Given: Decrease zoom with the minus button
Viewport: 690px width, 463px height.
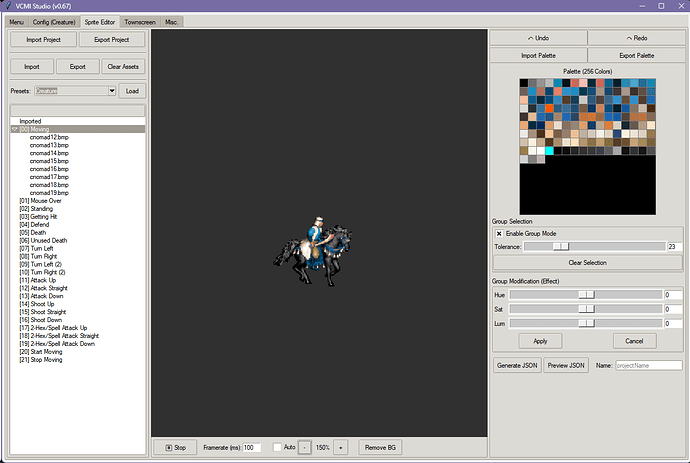Looking at the screenshot, I should (305, 448).
